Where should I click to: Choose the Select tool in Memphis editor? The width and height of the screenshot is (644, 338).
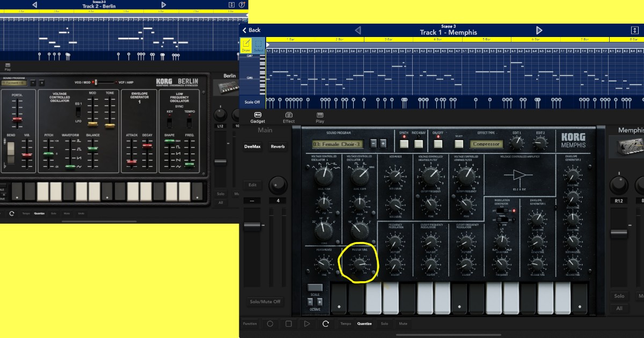(259, 45)
